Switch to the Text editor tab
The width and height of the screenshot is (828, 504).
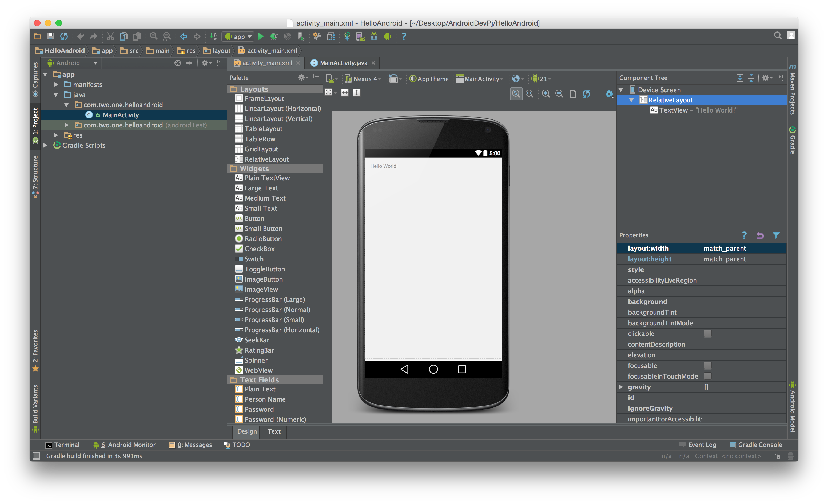click(x=274, y=431)
